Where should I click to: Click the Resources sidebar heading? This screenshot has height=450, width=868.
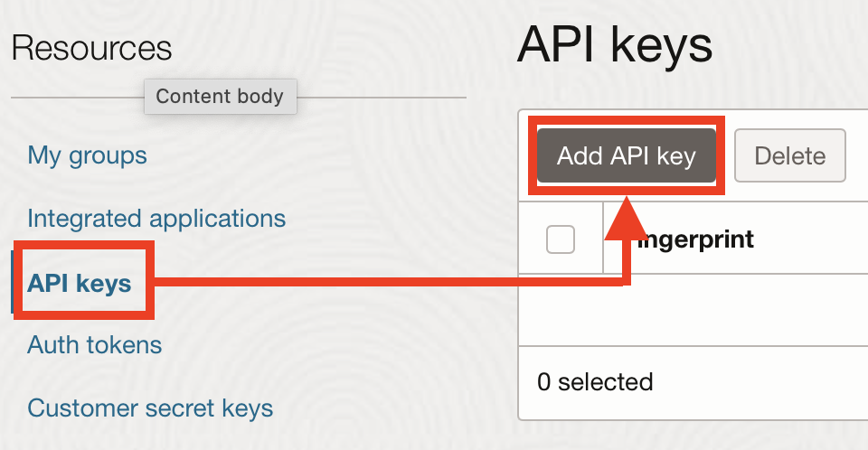click(x=91, y=48)
